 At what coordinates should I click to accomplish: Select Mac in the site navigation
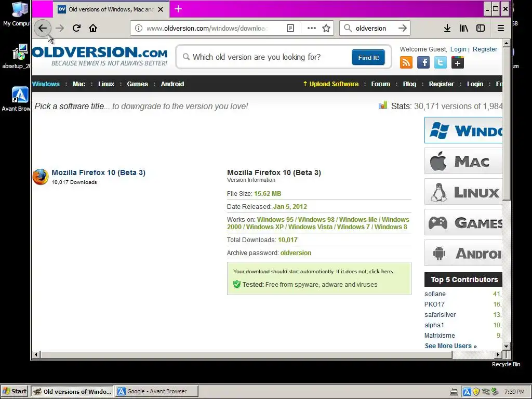[x=79, y=84]
